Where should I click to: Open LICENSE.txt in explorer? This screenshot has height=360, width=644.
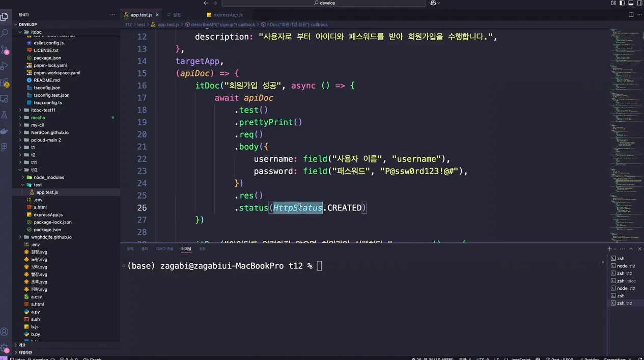tap(66, 50)
